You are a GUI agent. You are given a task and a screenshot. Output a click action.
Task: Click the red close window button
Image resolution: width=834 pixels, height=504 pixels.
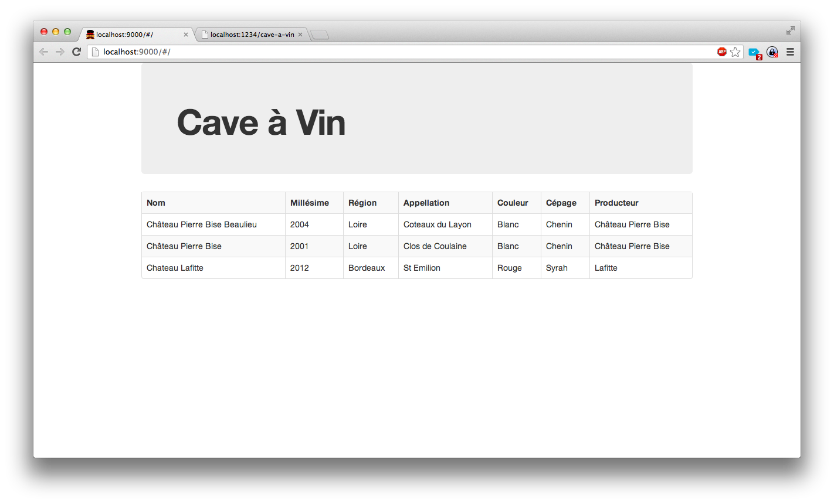(x=44, y=32)
